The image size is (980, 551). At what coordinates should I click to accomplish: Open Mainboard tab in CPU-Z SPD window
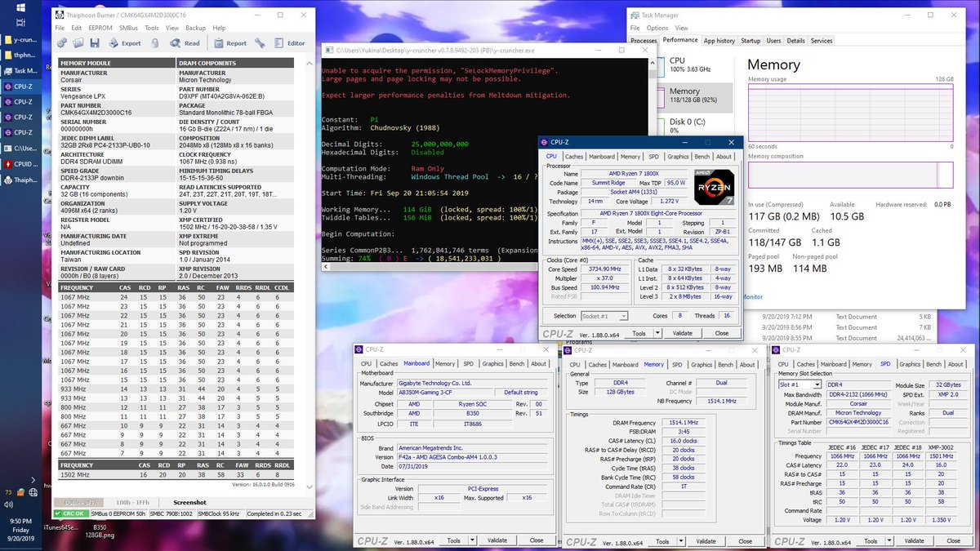click(x=833, y=365)
